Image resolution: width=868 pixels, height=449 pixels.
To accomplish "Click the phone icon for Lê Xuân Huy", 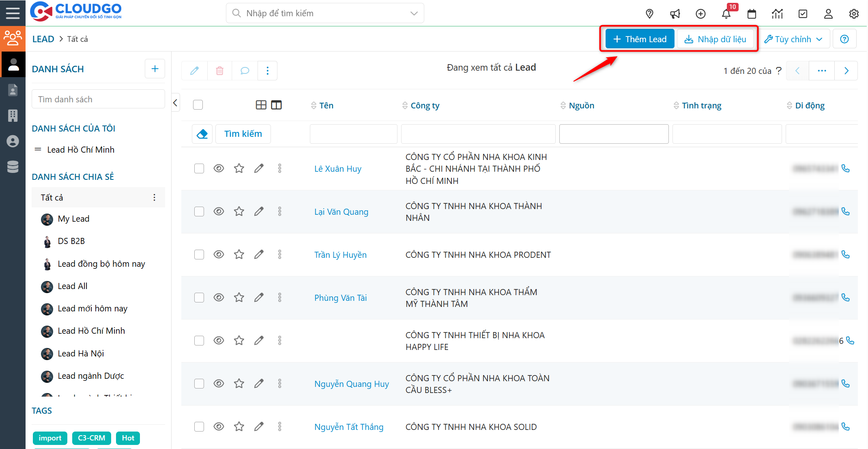I will (x=846, y=168).
